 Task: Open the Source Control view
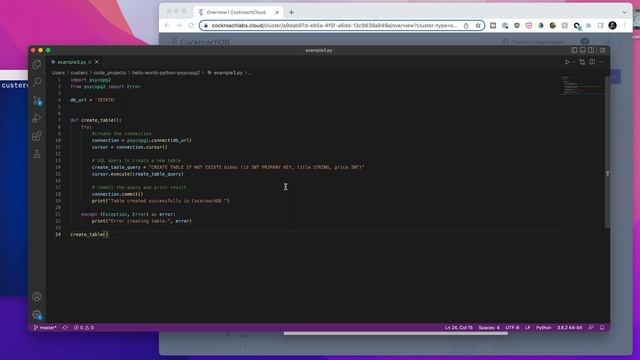[37, 100]
